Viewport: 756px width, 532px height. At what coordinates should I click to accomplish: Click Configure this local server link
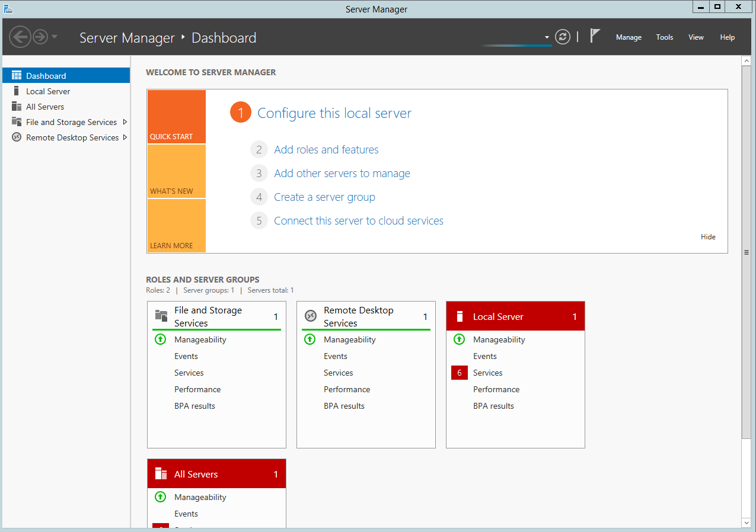334,113
